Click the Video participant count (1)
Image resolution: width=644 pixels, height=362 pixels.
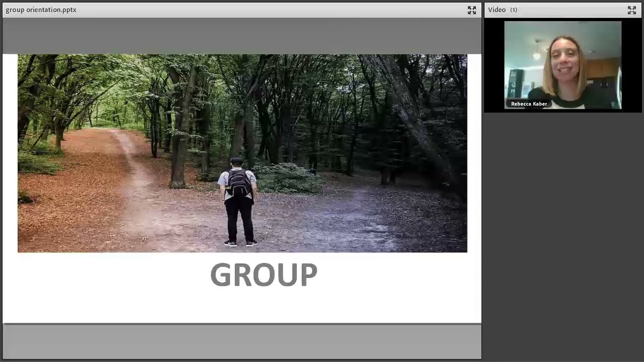514,10
